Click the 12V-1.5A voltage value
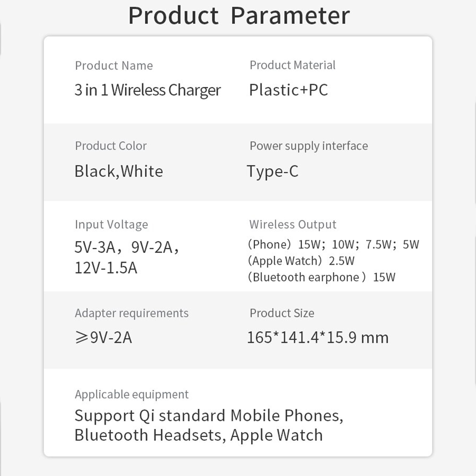Image resolution: width=476 pixels, height=476 pixels. (x=106, y=268)
